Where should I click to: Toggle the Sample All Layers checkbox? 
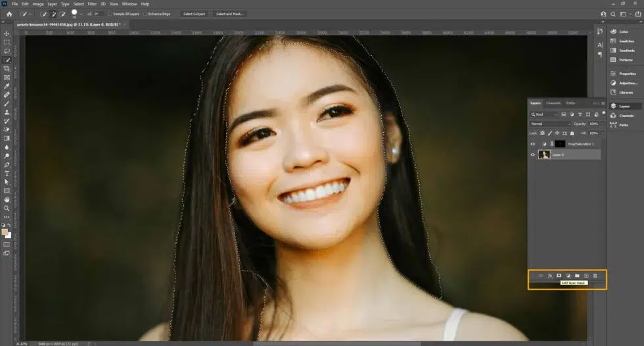pos(110,14)
